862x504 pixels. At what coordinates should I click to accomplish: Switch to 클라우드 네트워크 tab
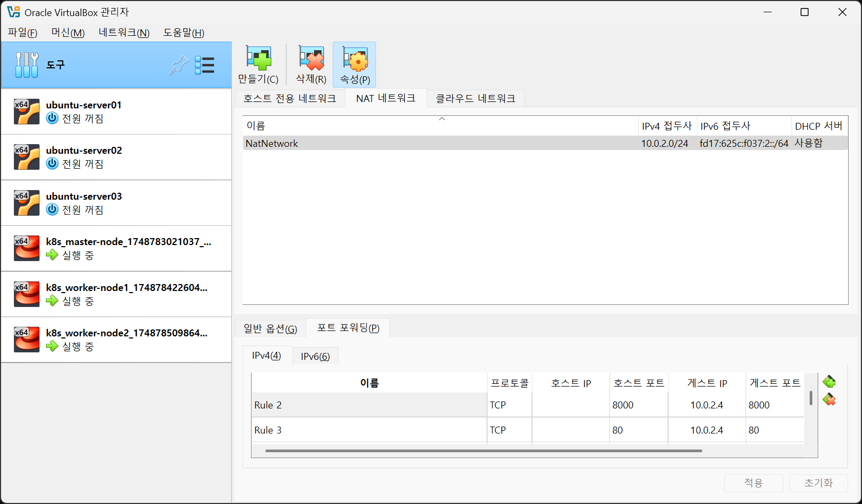click(x=475, y=98)
